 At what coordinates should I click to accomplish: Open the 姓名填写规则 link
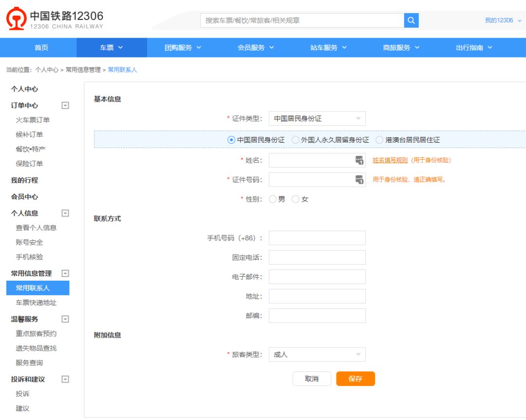(390, 160)
